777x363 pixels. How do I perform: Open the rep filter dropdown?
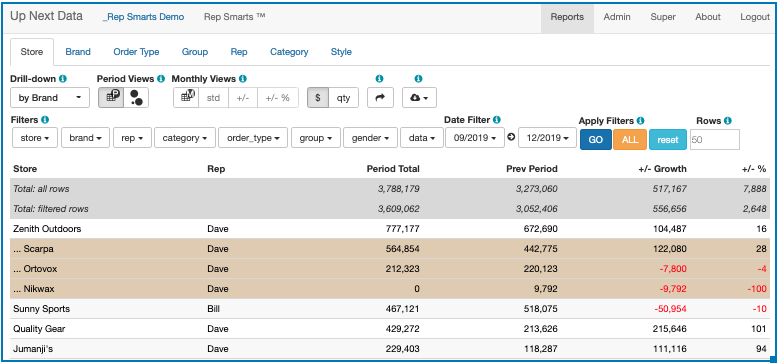(x=132, y=138)
